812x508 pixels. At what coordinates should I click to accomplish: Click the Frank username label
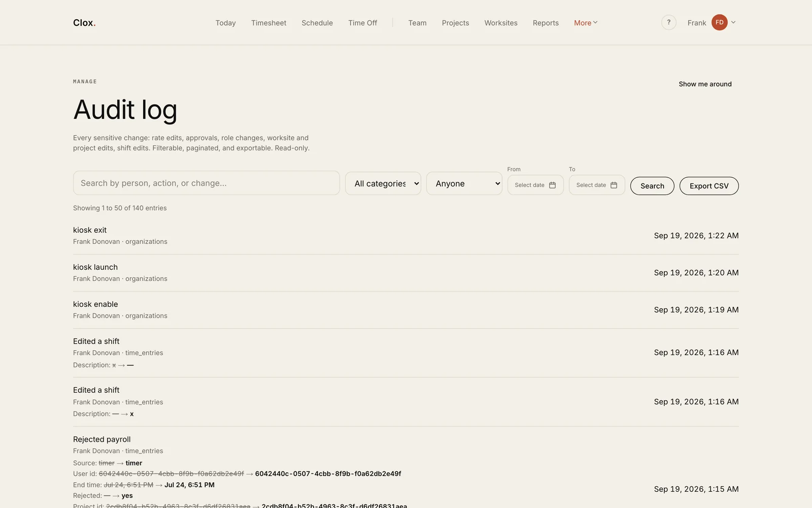tap(697, 23)
